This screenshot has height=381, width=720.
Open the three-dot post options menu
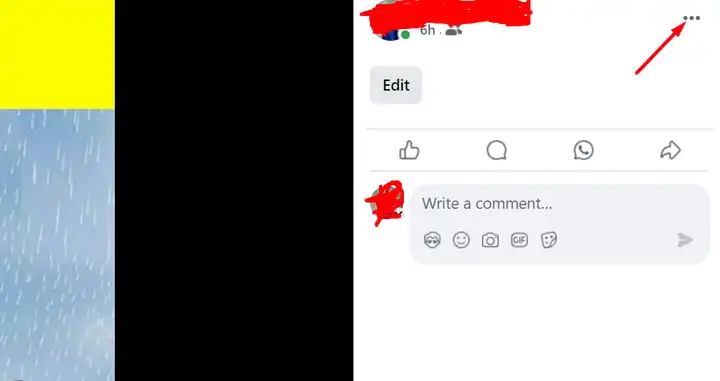pyautogui.click(x=691, y=18)
